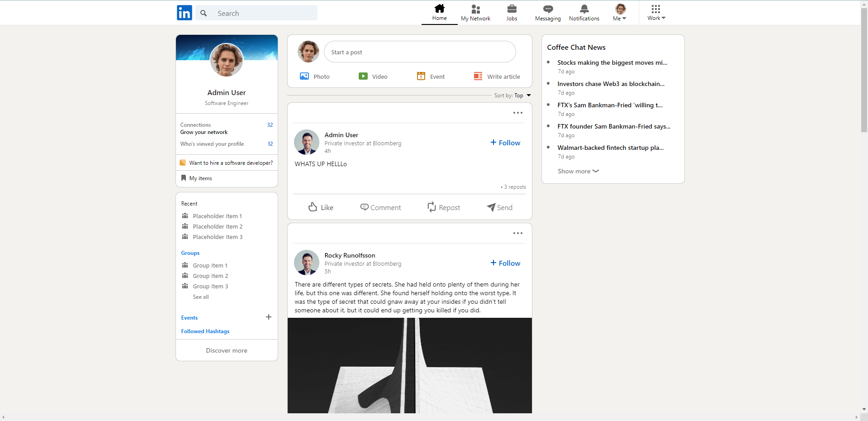This screenshot has height=421, width=868.
Task: Click the LinkedIn logo icon
Action: coord(184,13)
